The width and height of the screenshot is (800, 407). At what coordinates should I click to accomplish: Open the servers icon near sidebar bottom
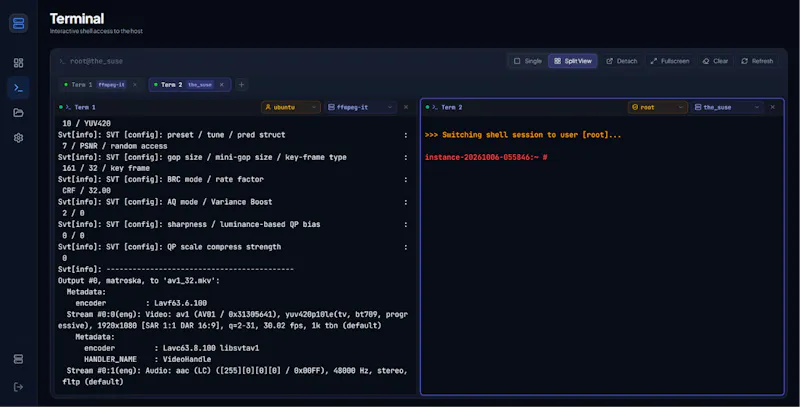[18, 359]
